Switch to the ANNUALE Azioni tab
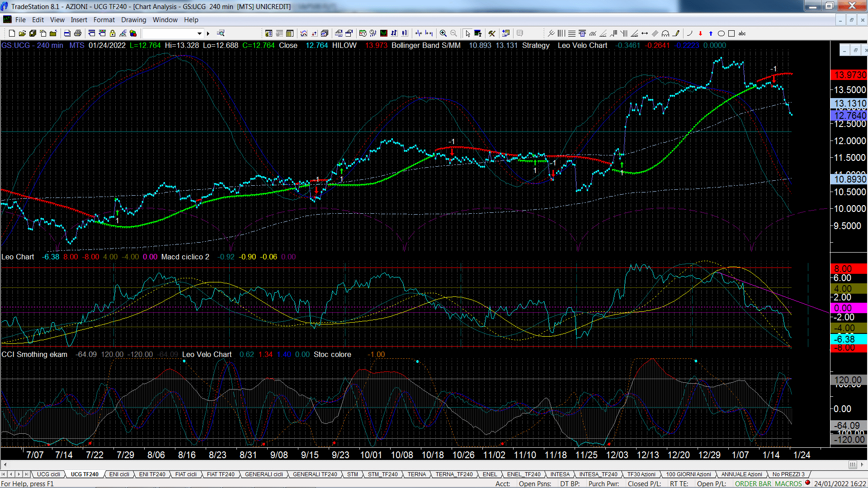Image resolution: width=868 pixels, height=488 pixels. click(x=742, y=474)
